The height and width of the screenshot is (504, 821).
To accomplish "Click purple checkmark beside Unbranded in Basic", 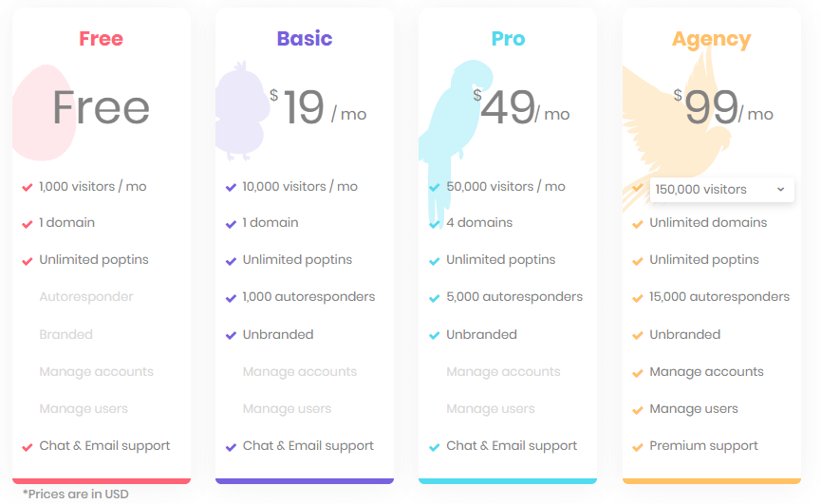I will click(x=231, y=335).
